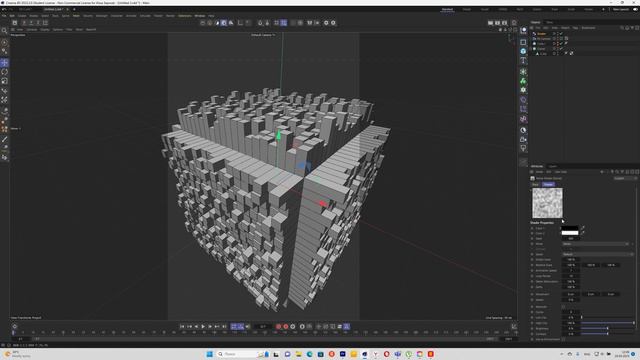Image resolution: width=640 pixels, height=360 pixels.
Task: Click the Contrast slider
Action: pyautogui.click(x=608, y=334)
